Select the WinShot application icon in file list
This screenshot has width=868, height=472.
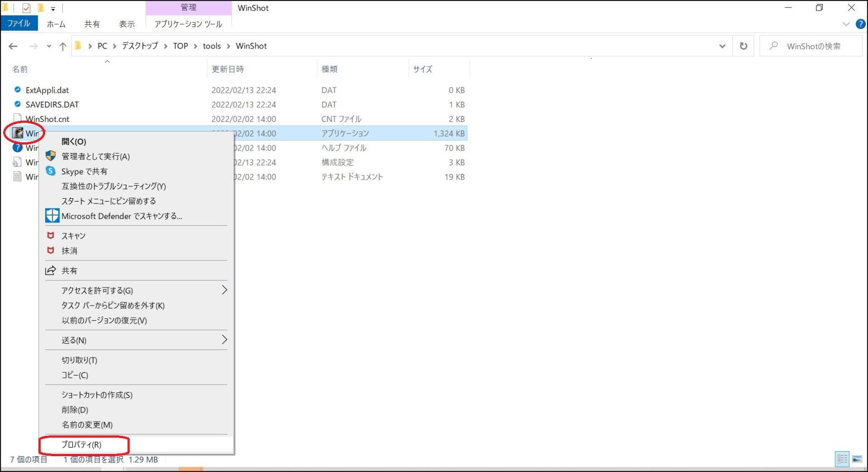pyautogui.click(x=17, y=133)
